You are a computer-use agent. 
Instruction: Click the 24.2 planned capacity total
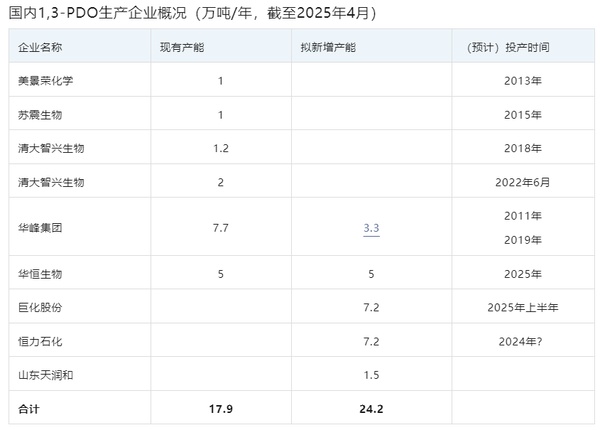click(x=371, y=409)
